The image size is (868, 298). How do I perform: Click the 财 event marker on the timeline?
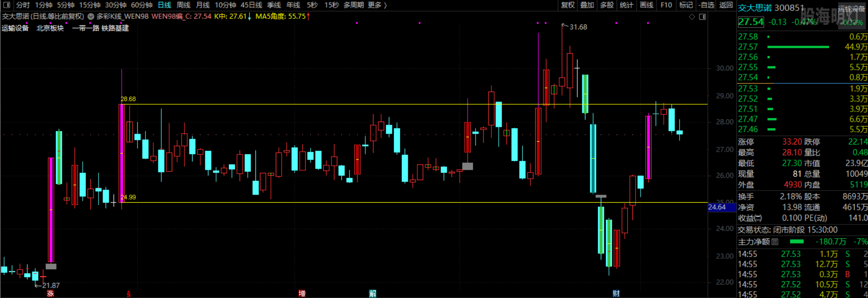coord(616,293)
